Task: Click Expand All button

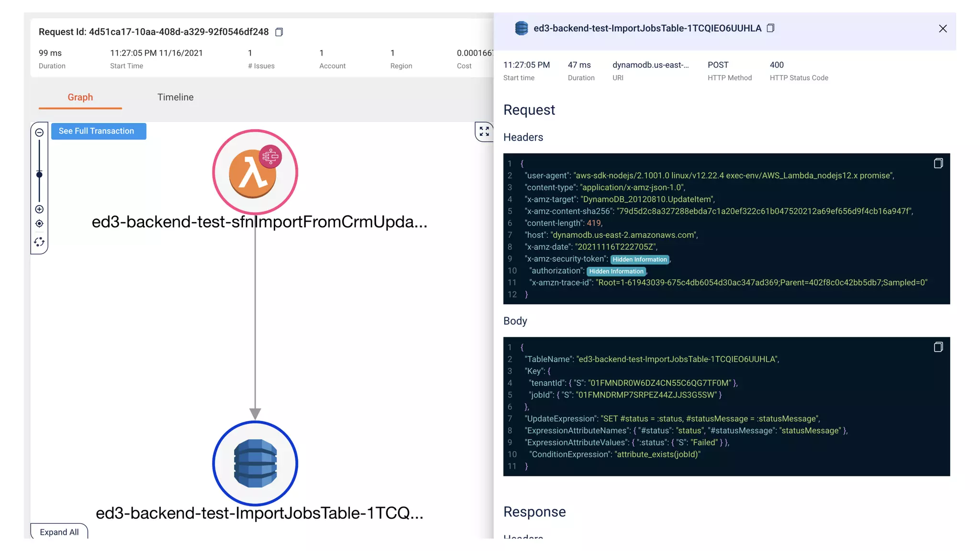Action: pos(59,532)
